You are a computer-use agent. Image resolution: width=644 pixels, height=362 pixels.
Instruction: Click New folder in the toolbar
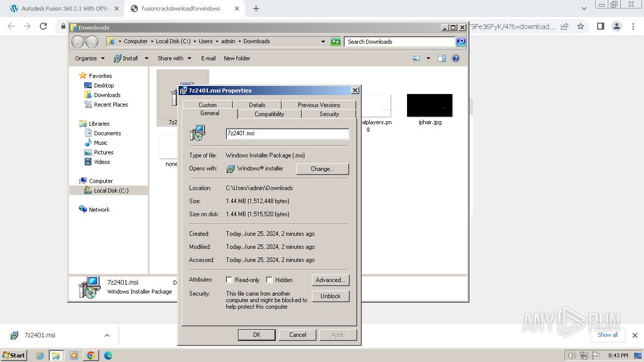(237, 58)
